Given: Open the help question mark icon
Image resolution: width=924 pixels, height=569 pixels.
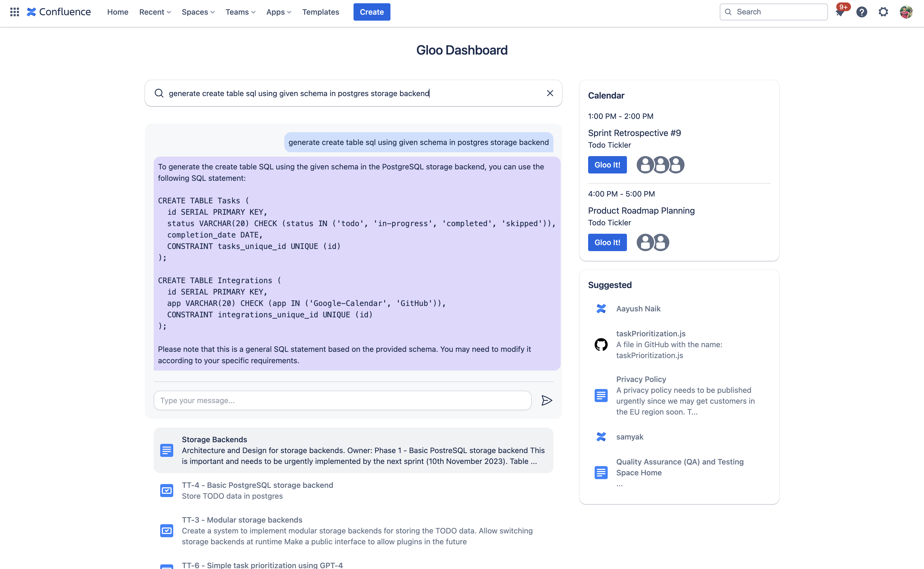Looking at the screenshot, I should tap(862, 12).
